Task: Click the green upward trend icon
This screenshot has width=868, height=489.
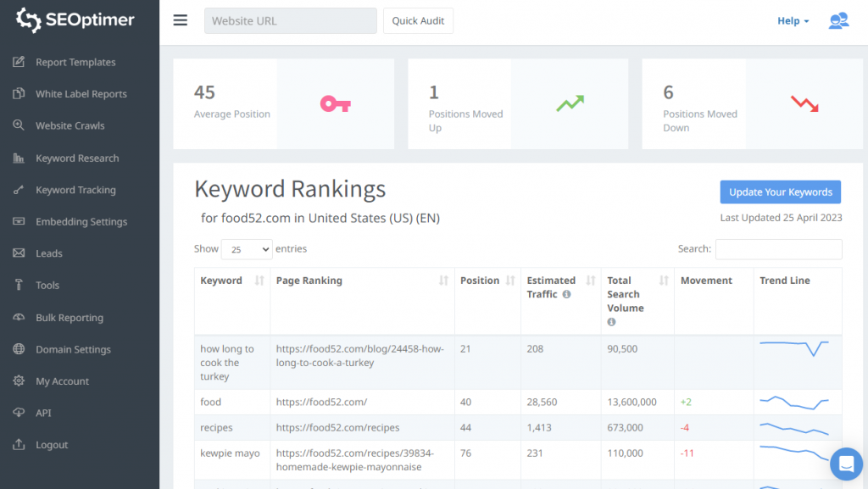Action: click(x=570, y=103)
